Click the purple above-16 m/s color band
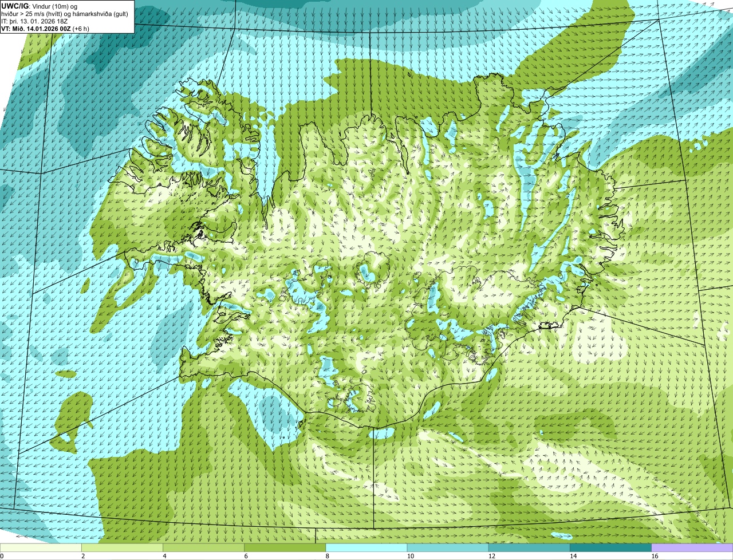Screen dimensions: 733x560 (692, 548)
